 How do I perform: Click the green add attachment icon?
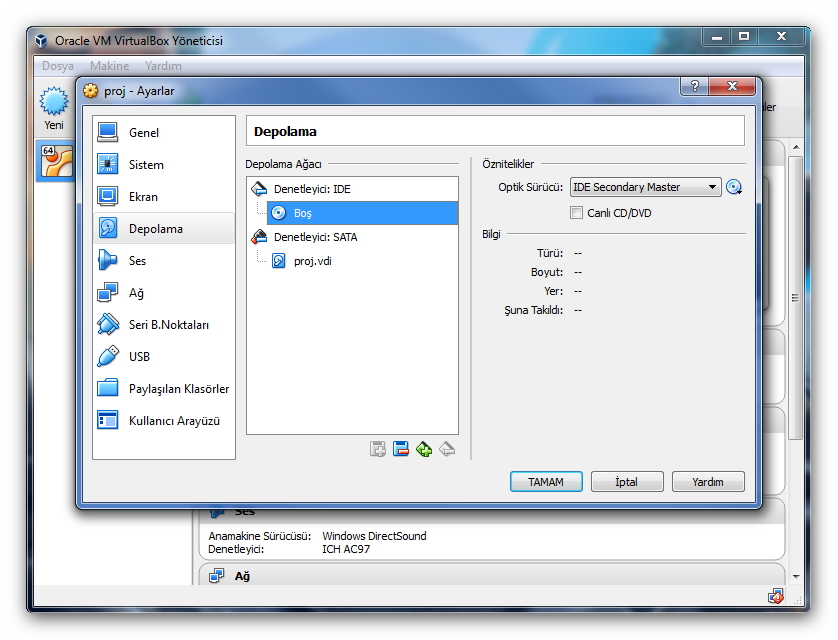click(x=424, y=449)
